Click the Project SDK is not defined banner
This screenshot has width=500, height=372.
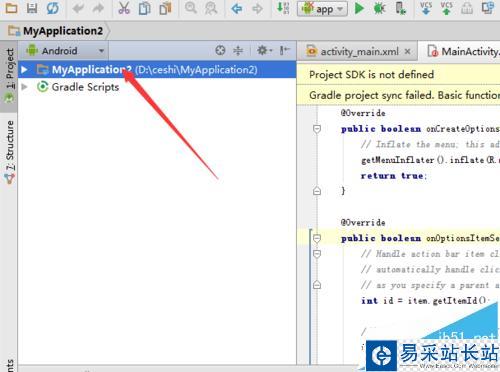(398, 74)
